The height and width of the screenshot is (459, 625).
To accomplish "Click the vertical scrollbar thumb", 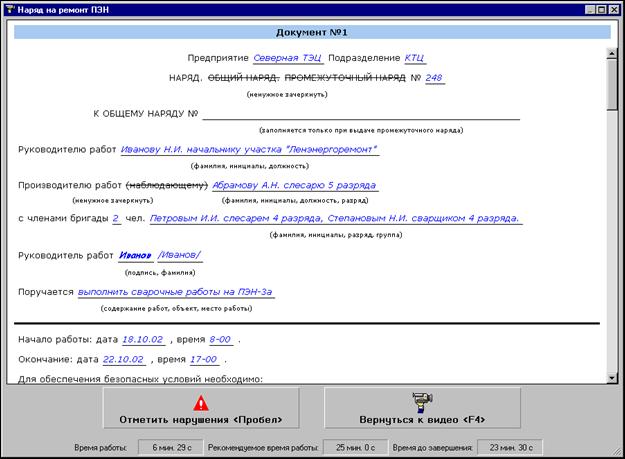I will pyautogui.click(x=612, y=85).
